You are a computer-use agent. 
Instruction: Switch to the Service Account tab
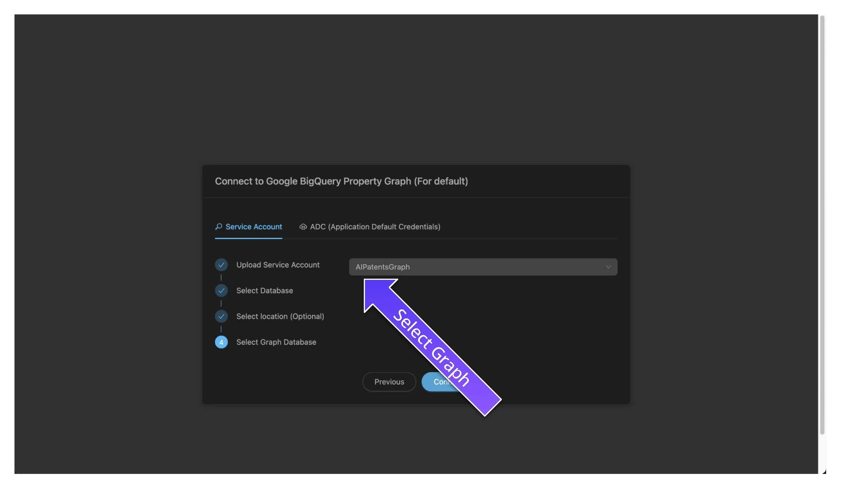[x=253, y=227]
